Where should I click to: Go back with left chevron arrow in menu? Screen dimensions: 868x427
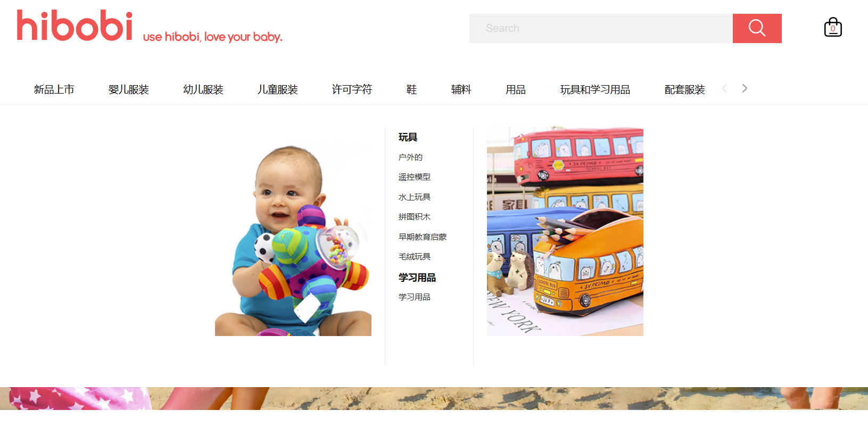[724, 88]
